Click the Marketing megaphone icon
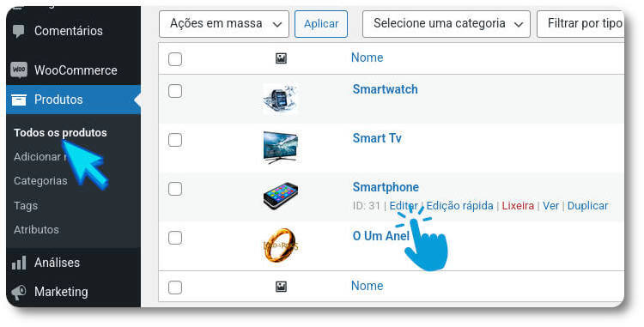 (19, 292)
